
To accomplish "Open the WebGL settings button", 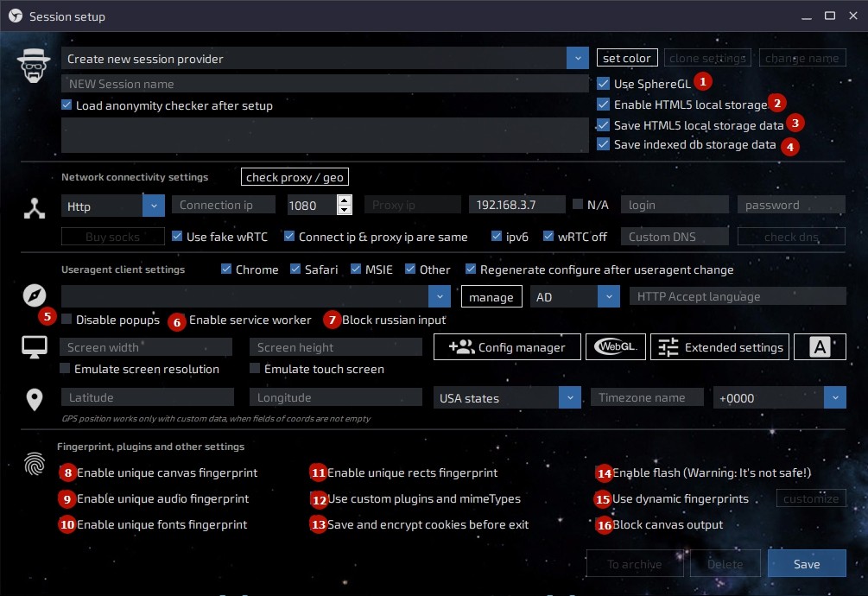I will pyautogui.click(x=616, y=347).
